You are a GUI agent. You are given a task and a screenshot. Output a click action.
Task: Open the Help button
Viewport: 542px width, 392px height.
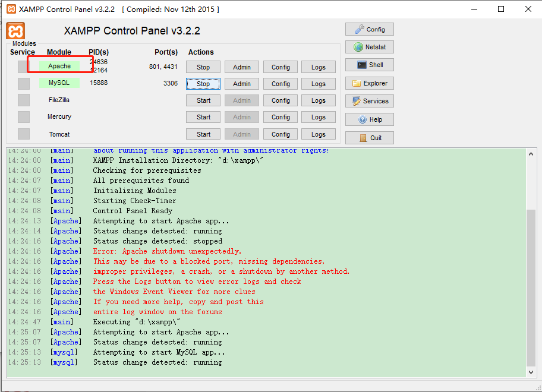click(370, 119)
